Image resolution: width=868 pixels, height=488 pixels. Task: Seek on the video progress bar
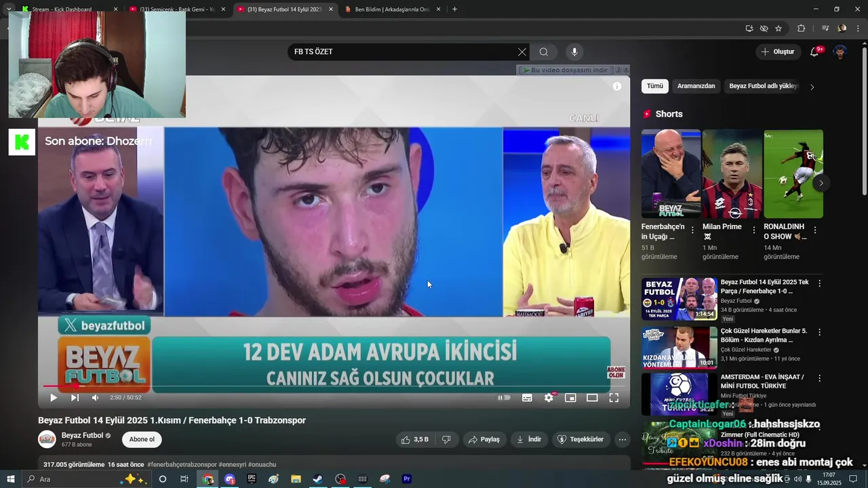pyautogui.click(x=334, y=386)
